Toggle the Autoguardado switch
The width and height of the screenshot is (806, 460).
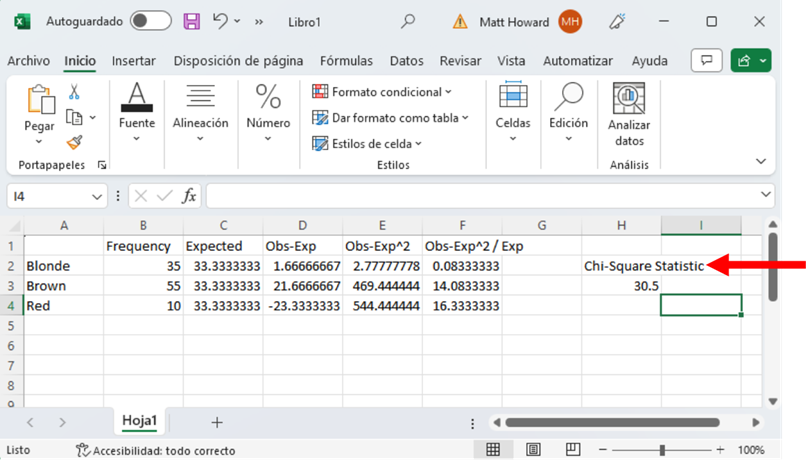151,21
